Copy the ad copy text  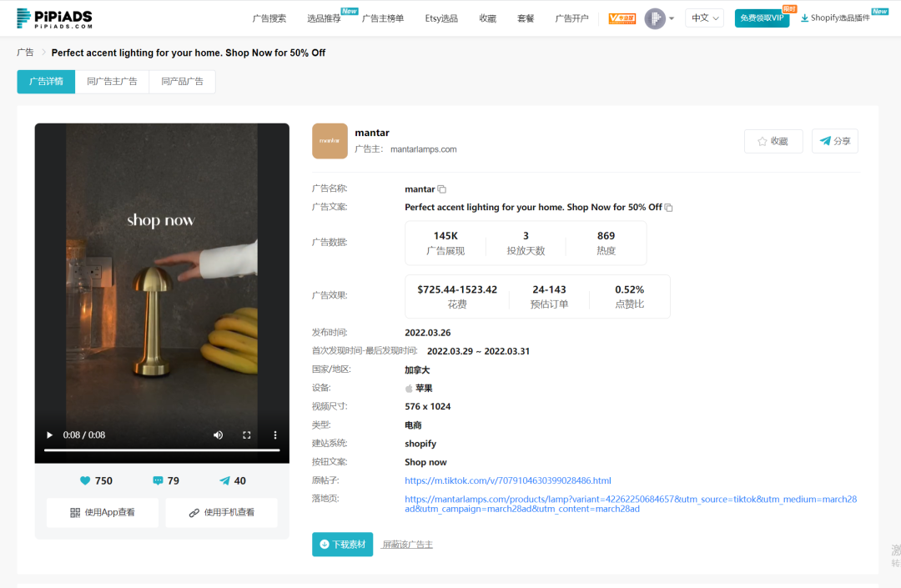[669, 208]
